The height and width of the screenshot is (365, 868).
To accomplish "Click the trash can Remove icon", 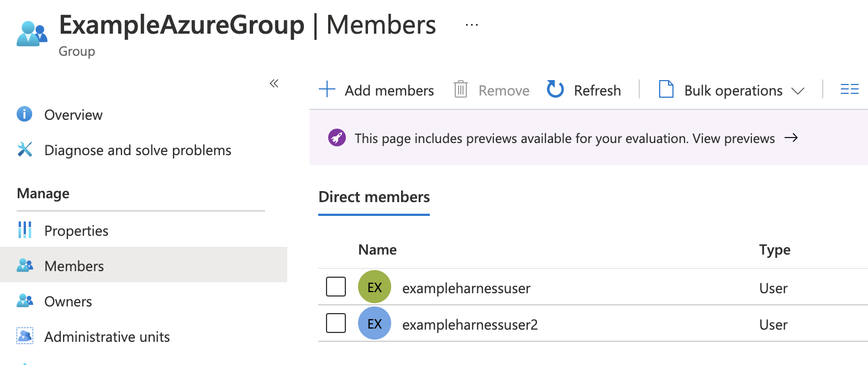I will point(461,89).
